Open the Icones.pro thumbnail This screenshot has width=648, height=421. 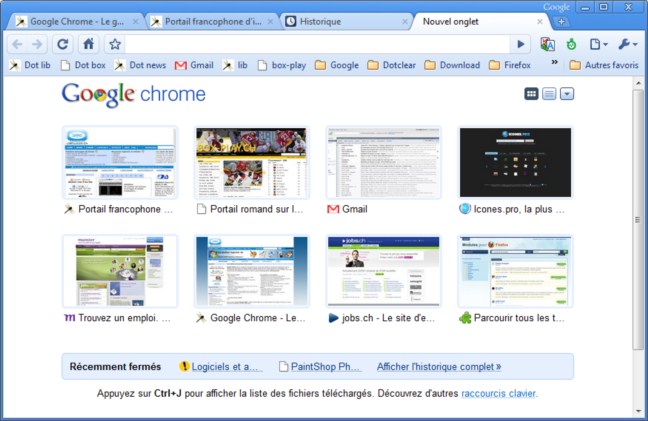pyautogui.click(x=515, y=162)
